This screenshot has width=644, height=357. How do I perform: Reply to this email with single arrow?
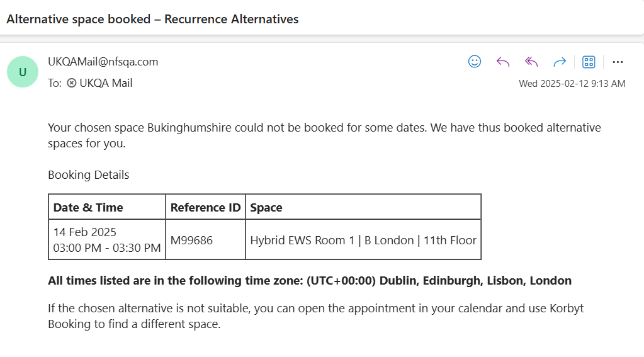[x=503, y=62]
